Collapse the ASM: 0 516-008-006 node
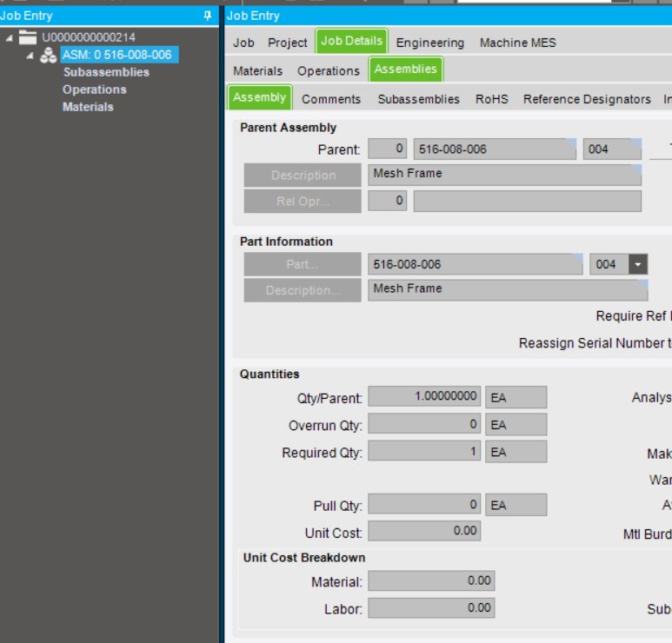672x643 pixels. [30, 56]
